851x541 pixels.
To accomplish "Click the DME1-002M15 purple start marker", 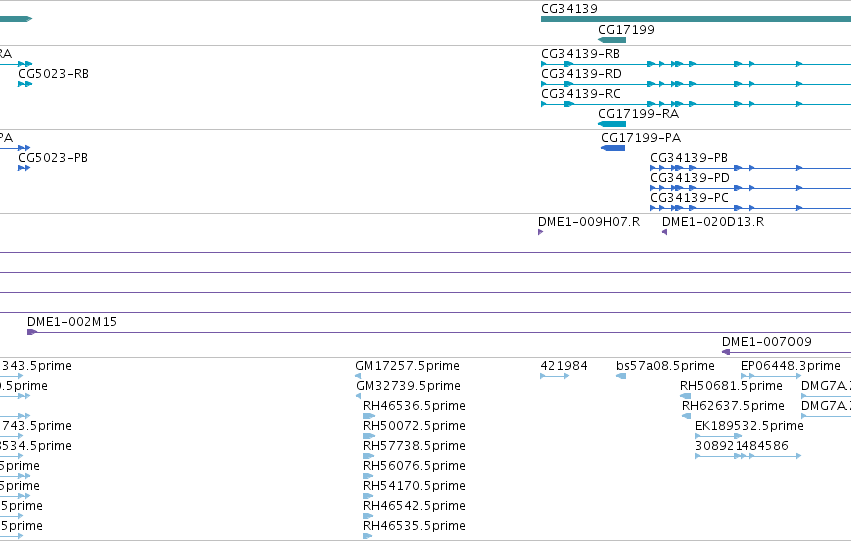I will click(x=31, y=332).
